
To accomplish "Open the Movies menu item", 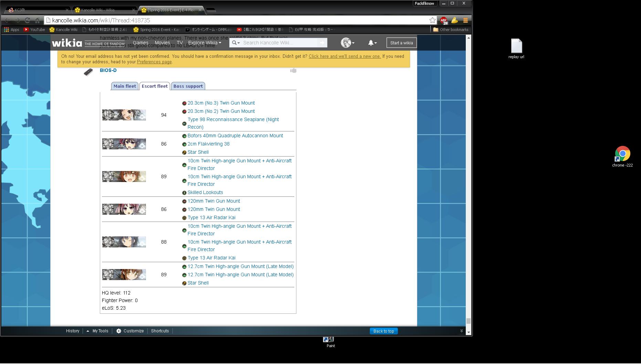I will (x=162, y=43).
